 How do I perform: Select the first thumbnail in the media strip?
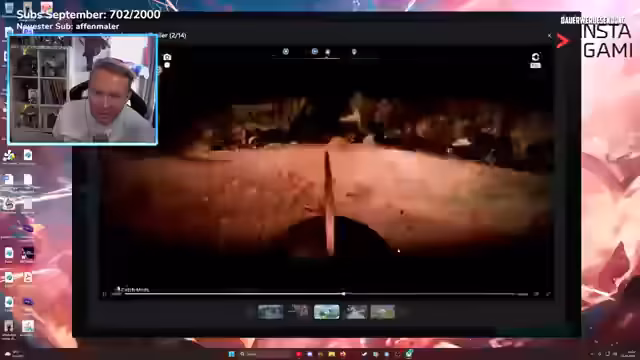pyautogui.click(x=270, y=312)
